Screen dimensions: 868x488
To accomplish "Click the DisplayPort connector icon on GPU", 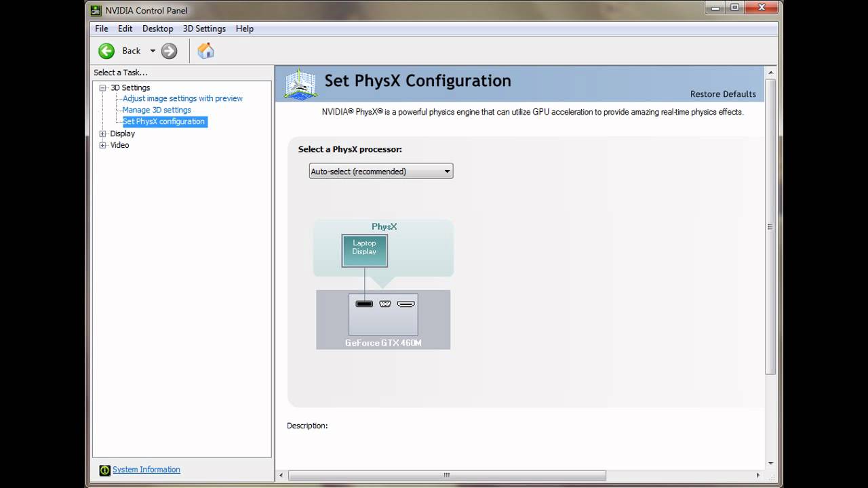I will [x=364, y=304].
